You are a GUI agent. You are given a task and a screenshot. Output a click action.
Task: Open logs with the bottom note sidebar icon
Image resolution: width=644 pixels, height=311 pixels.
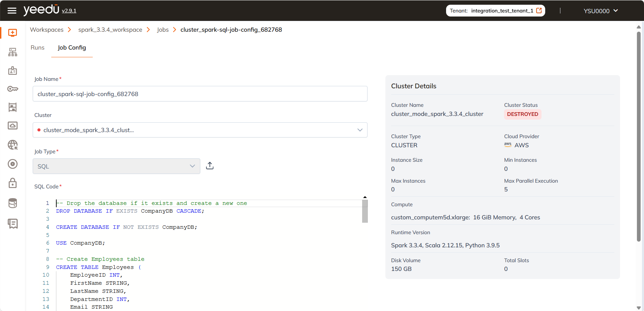(x=12, y=223)
